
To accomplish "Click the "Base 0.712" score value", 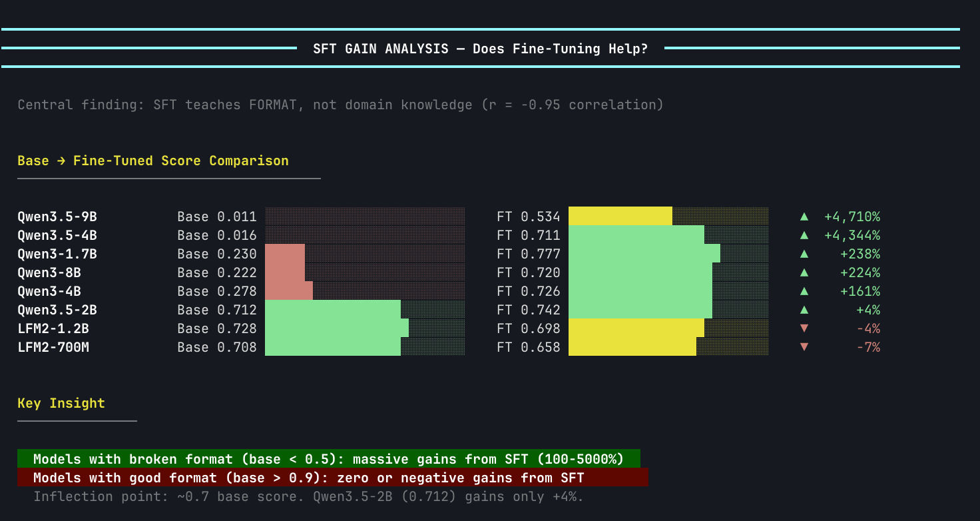I will 217,310.
